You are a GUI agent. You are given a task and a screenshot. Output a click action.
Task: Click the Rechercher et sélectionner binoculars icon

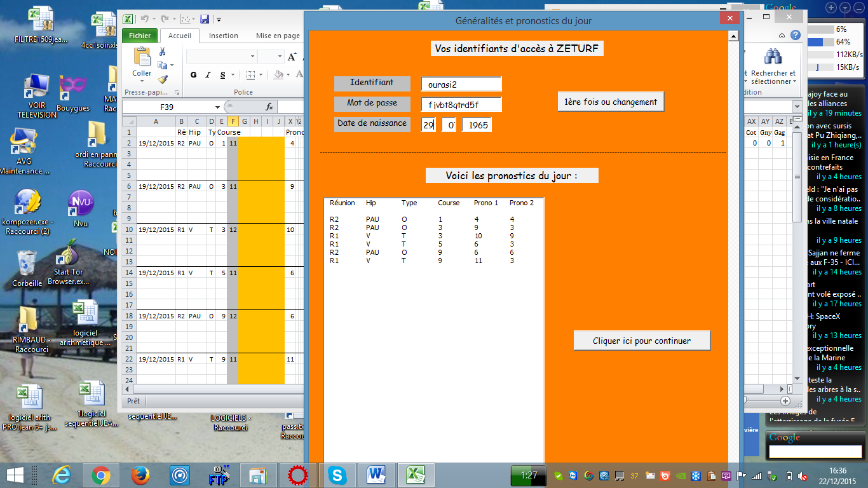(x=773, y=57)
